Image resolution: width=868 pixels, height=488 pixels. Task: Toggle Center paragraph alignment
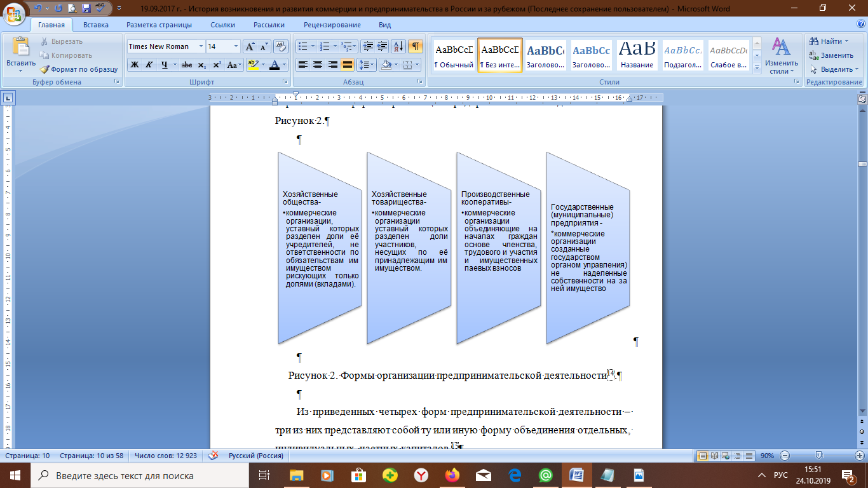tap(317, 65)
